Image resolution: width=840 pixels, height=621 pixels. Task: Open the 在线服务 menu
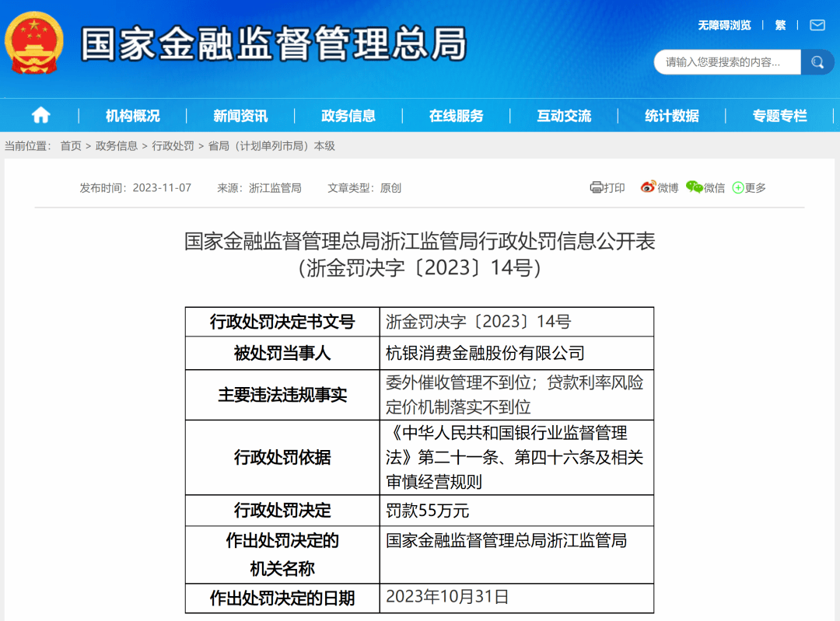[x=456, y=116]
